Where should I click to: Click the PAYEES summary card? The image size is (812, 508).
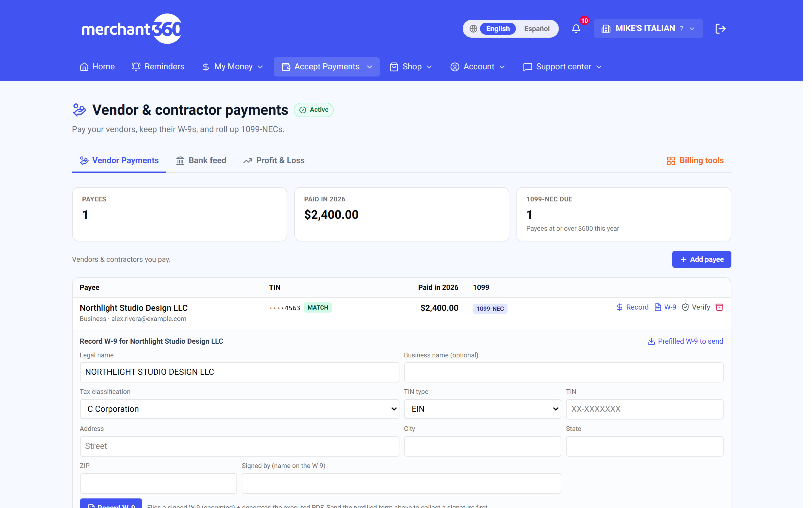pos(179,214)
